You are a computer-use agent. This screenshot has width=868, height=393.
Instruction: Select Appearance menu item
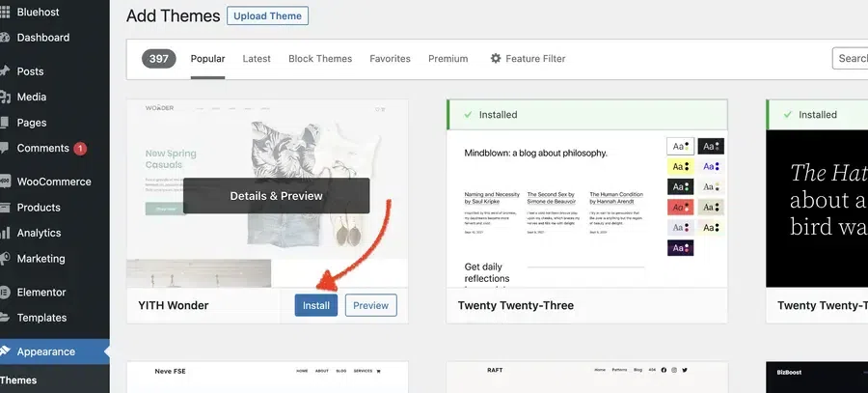click(55, 351)
